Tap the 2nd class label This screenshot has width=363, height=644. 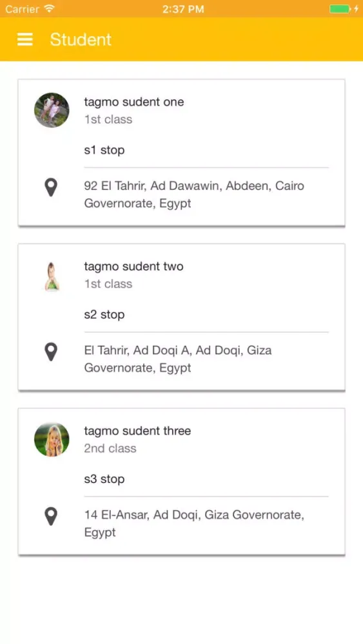(110, 448)
